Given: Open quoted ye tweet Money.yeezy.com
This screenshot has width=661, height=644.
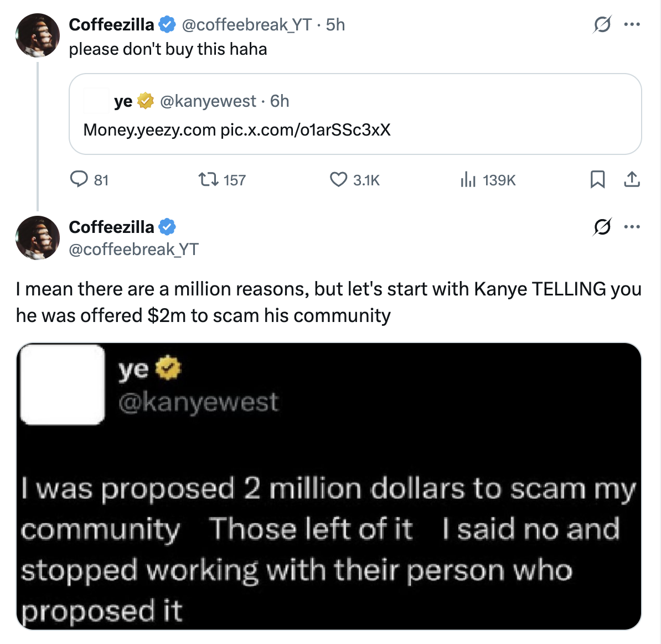Looking at the screenshot, I should (355, 114).
